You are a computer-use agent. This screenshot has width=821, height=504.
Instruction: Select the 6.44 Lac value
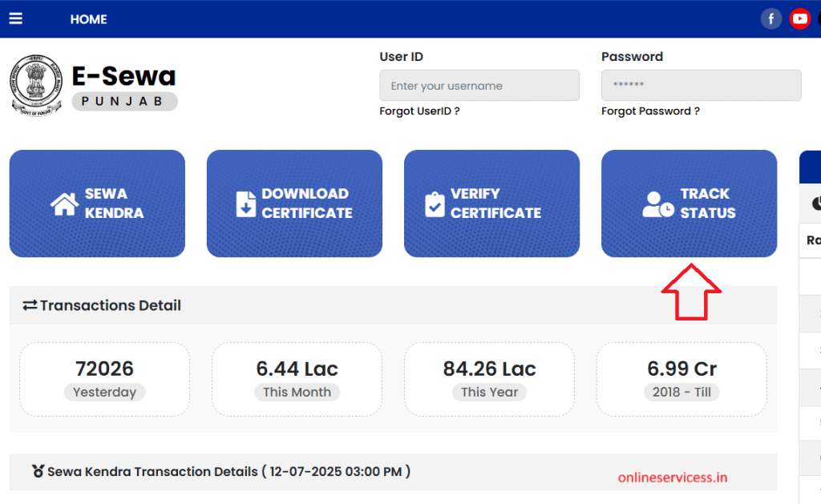click(297, 369)
